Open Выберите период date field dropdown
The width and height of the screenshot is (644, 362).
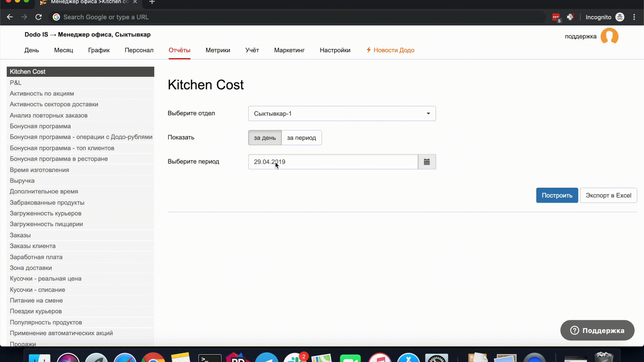click(427, 161)
